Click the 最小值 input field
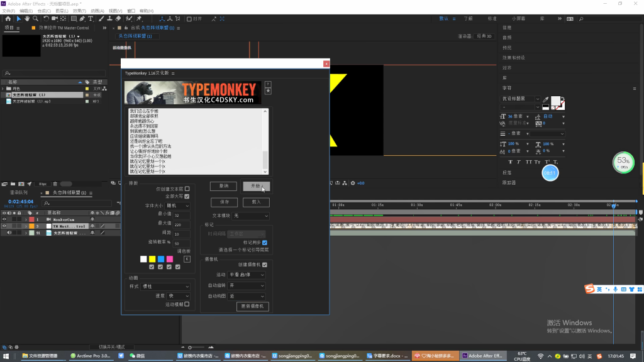This screenshot has height=362, width=644. [x=181, y=215]
